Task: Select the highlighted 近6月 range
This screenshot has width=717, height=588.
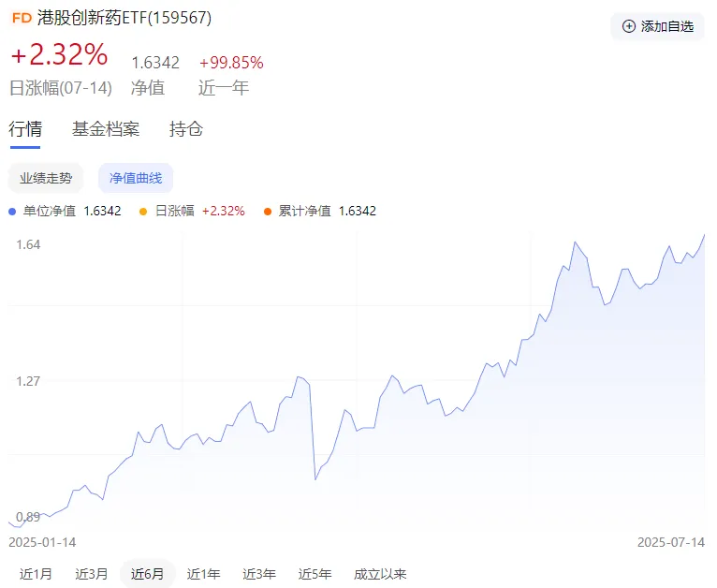Action: coord(148,574)
